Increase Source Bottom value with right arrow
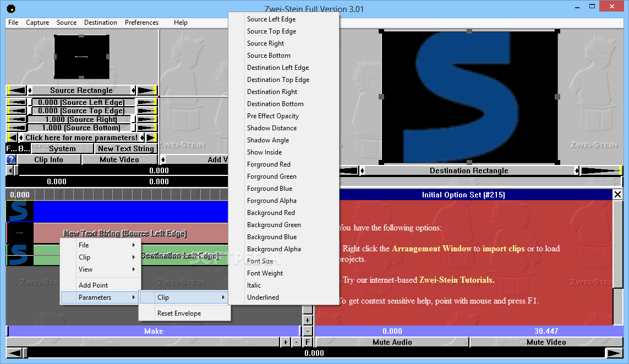 pos(147,128)
